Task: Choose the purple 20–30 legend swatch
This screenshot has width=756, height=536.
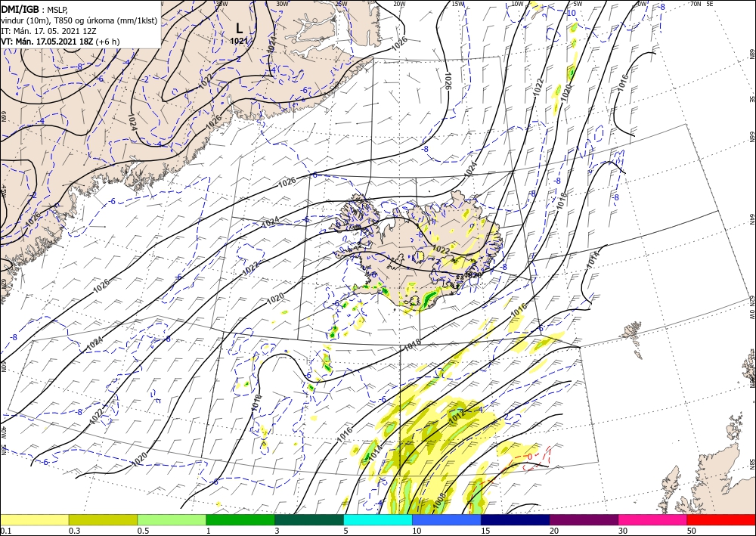Action: coord(584,519)
